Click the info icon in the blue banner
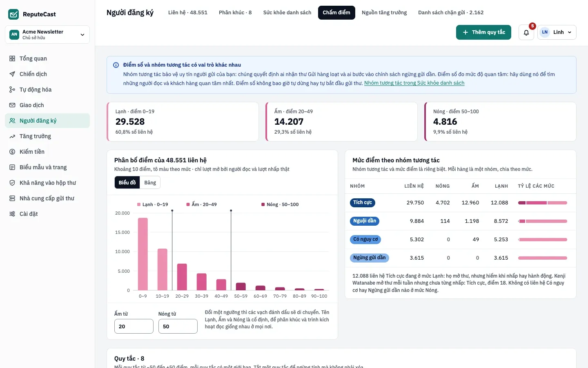Image resolution: width=588 pixels, height=368 pixels. pos(116,65)
